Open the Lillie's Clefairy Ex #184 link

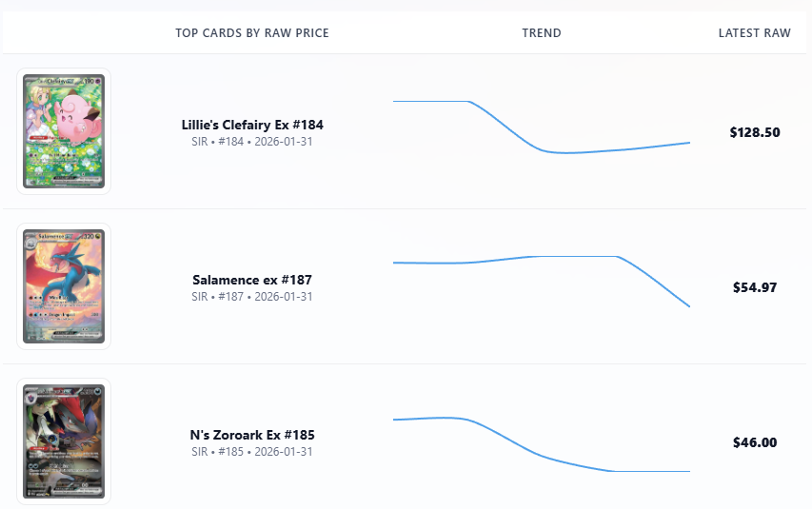tap(252, 125)
